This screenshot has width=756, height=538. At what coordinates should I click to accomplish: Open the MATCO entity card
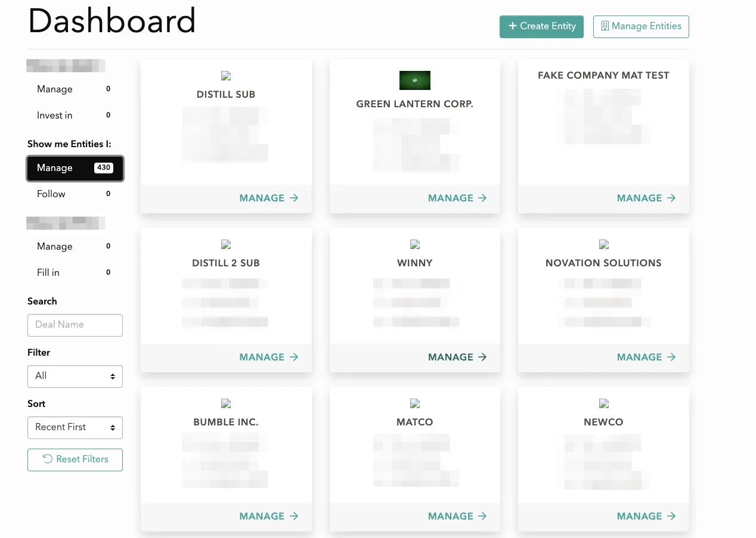coord(414,447)
